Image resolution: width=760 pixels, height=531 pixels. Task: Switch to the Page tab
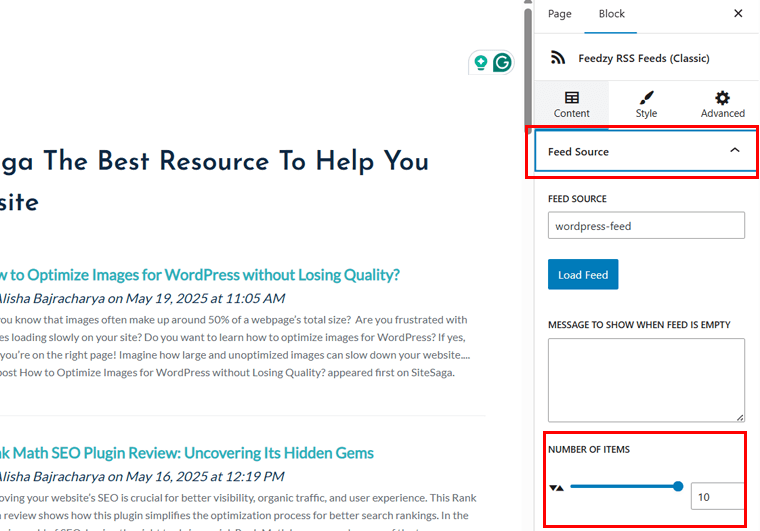pyautogui.click(x=559, y=14)
